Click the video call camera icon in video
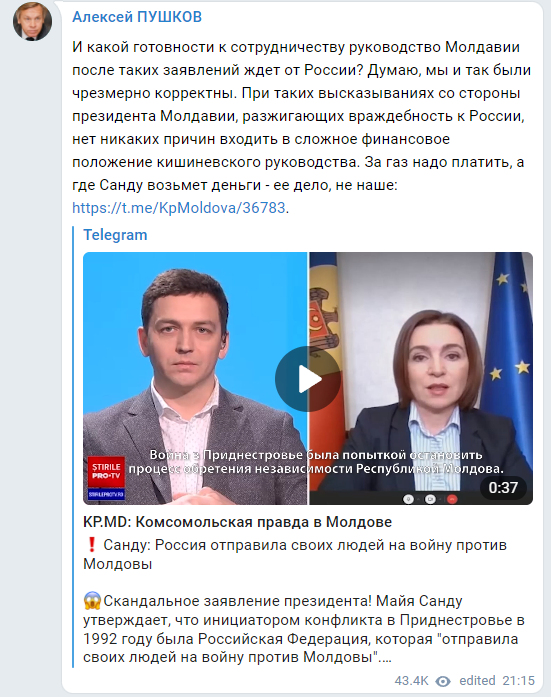Screen dimensions: 551x697 point(430,499)
